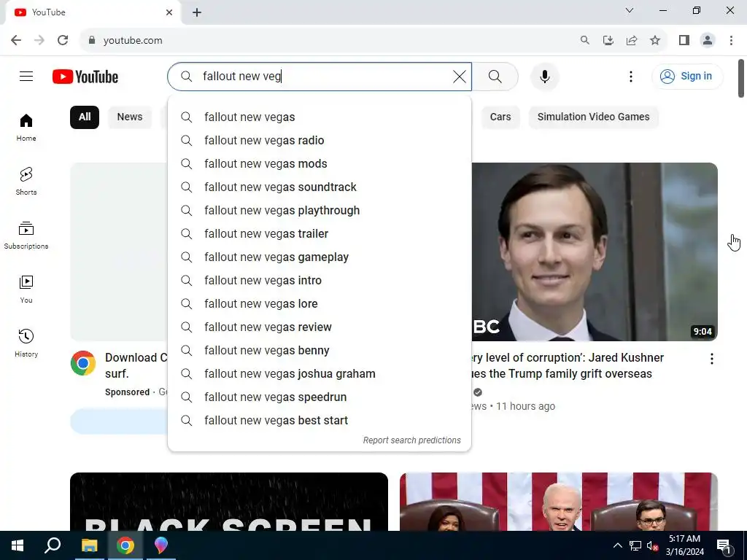Open Shorts in the sidebar
747x560 pixels.
coord(26,181)
